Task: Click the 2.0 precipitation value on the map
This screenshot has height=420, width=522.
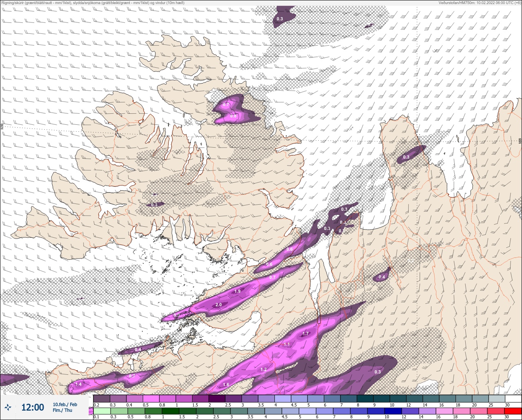Action: pos(219,305)
